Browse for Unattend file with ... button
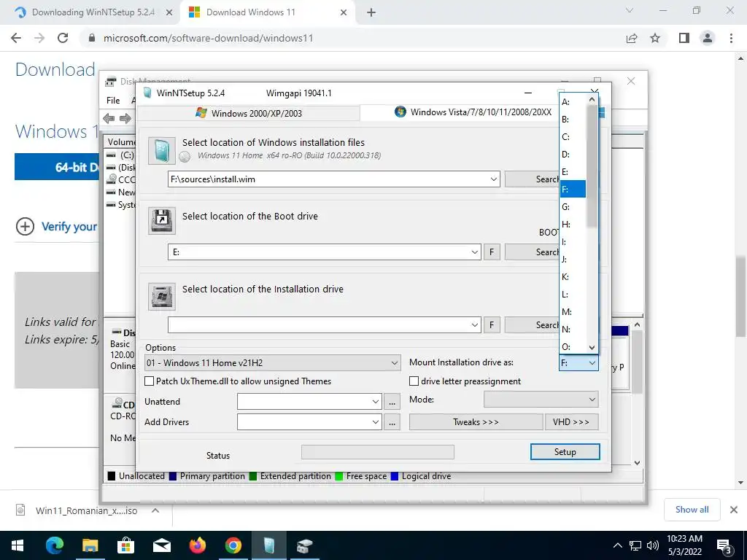747x560 pixels. (x=392, y=402)
